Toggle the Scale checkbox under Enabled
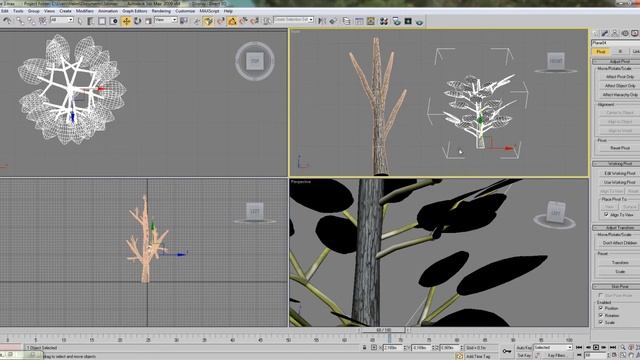 click(601, 322)
